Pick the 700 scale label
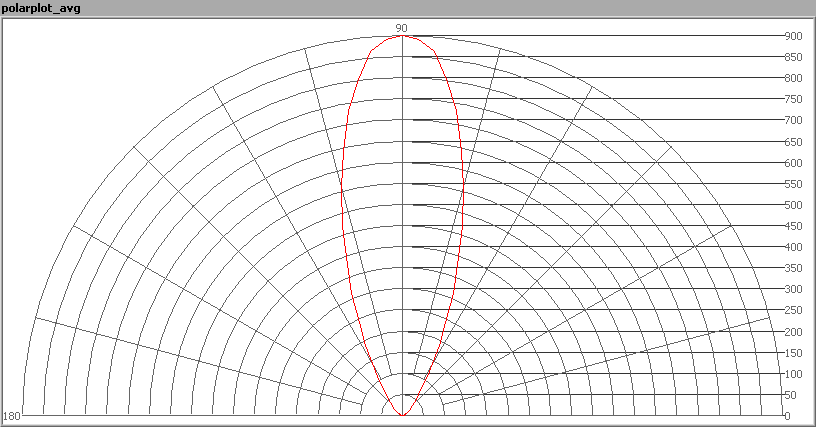 pos(793,120)
